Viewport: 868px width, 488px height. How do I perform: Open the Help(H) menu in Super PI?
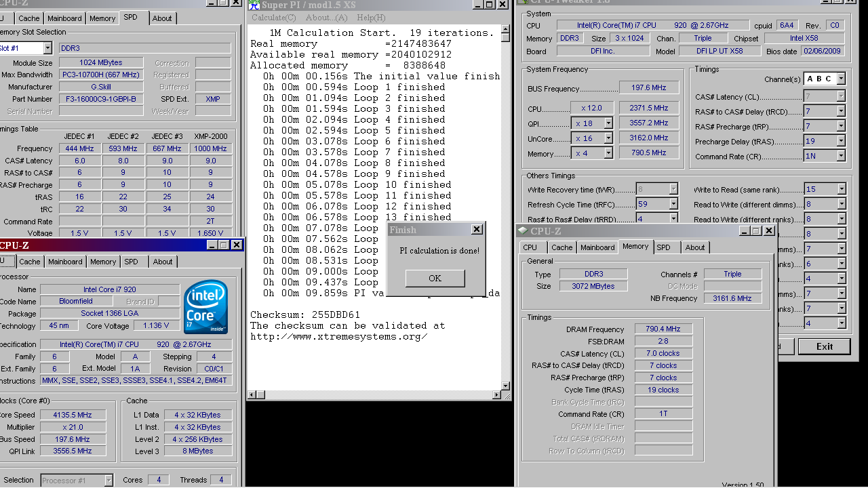pyautogui.click(x=371, y=18)
